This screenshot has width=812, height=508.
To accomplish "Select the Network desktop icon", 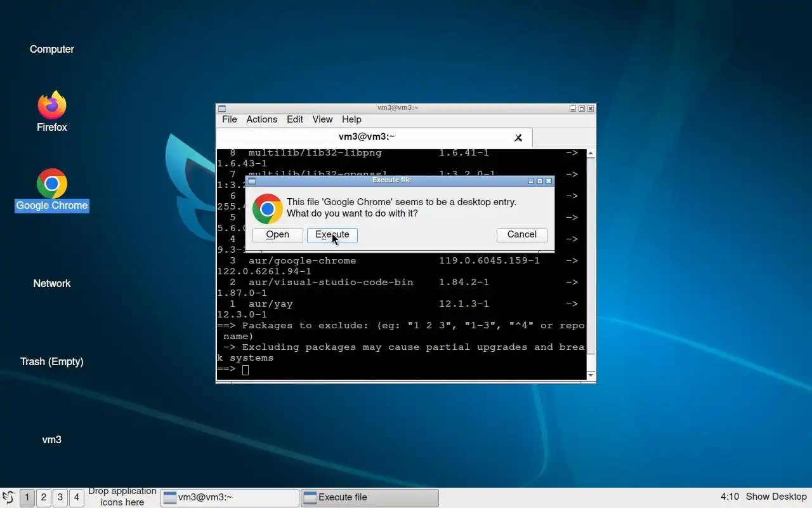I will pos(52,283).
